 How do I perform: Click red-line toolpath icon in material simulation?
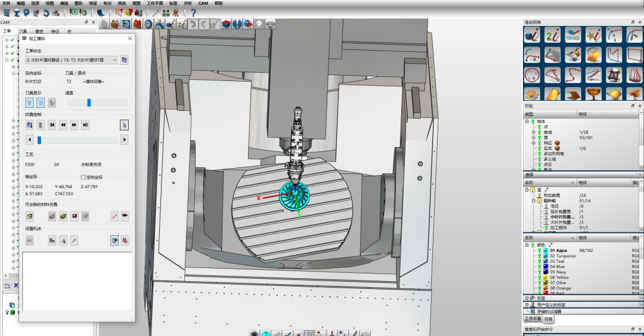coord(114,216)
